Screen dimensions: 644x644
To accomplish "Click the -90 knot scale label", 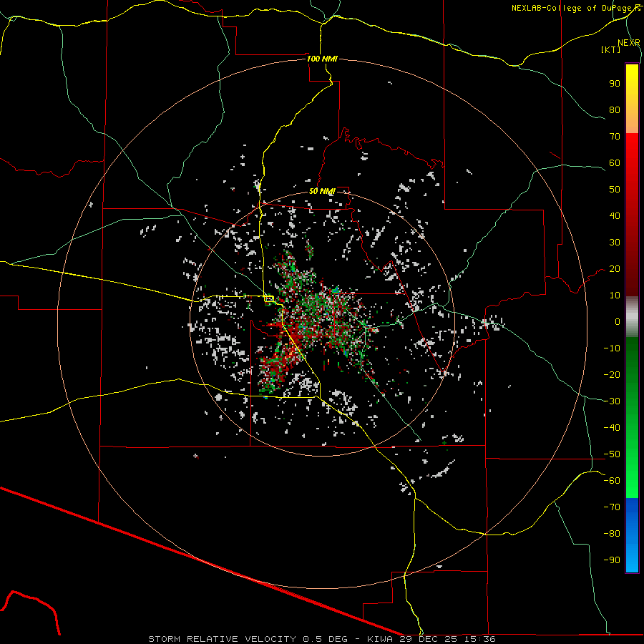I will pyautogui.click(x=612, y=560).
